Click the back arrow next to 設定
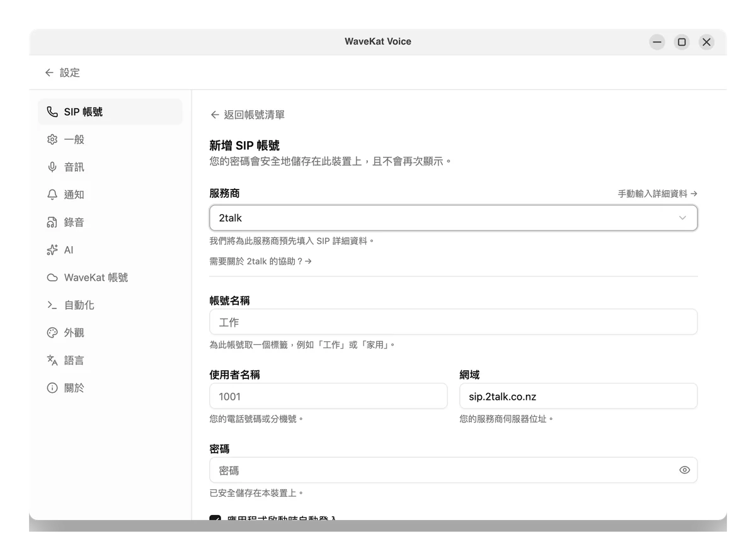The image size is (756, 549). tap(49, 73)
